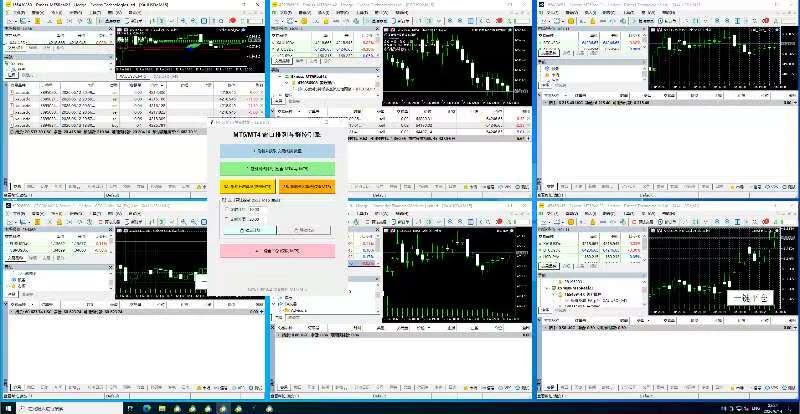Viewport: 800px width, 414px height.
Task: Click the Navigator scrollbar in the top-middle window
Action: 378,84
